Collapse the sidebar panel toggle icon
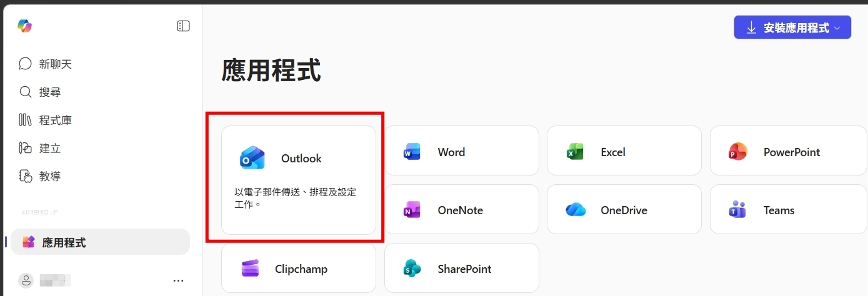This screenshot has width=868, height=296. [183, 26]
